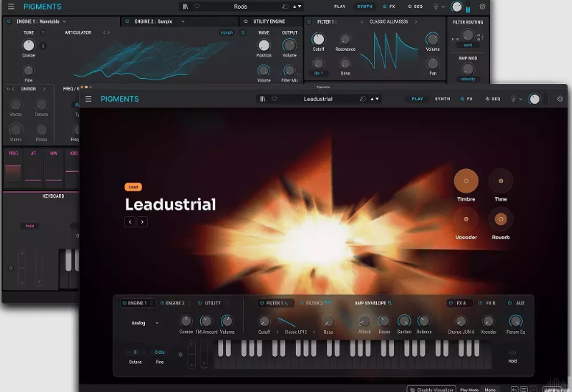The width and height of the screenshot is (572, 392).
Task: Toggle Filter 1 power button in Rods window
Action: (x=309, y=22)
